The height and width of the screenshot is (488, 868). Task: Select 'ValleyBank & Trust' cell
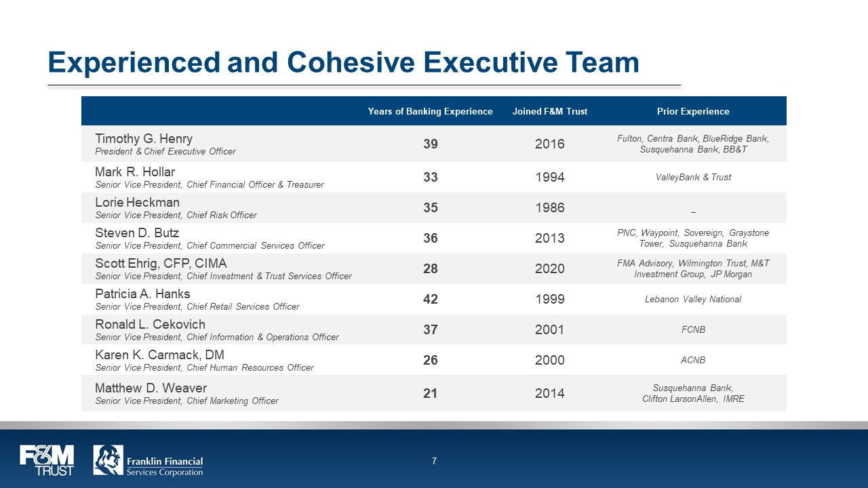click(693, 178)
